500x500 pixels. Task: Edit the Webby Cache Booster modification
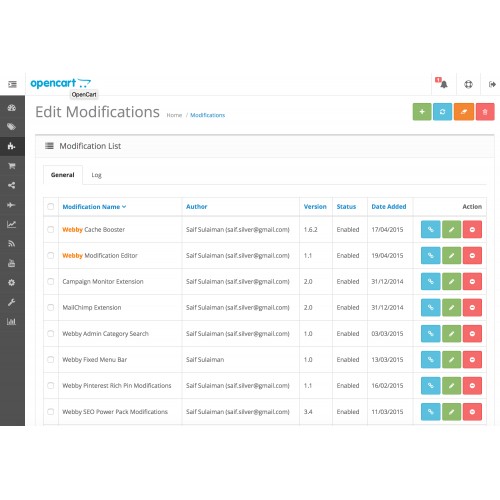pyautogui.click(x=451, y=229)
